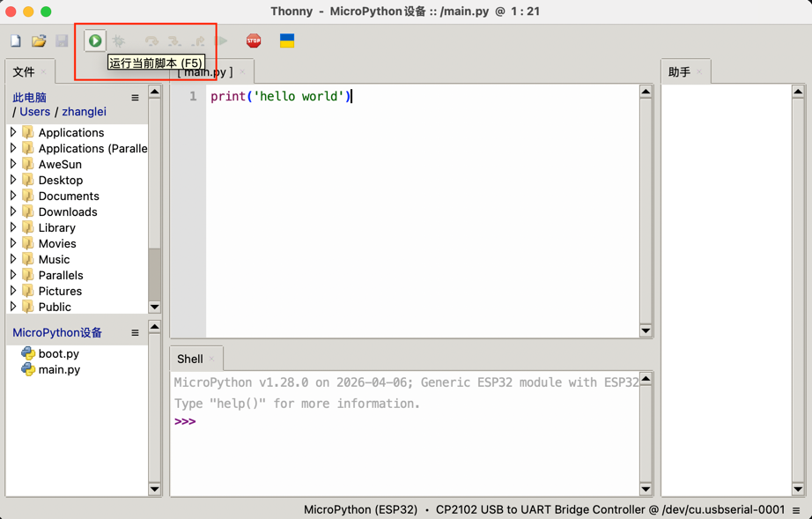Image resolution: width=812 pixels, height=519 pixels.
Task: Expand the Music folder
Action: pyautogui.click(x=13, y=259)
